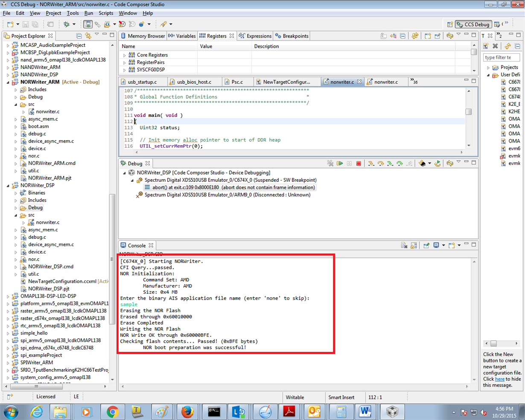Image resolution: width=525 pixels, height=420 pixels.
Task: Click the brush/marker icon in main toolbar
Action: 163,24
